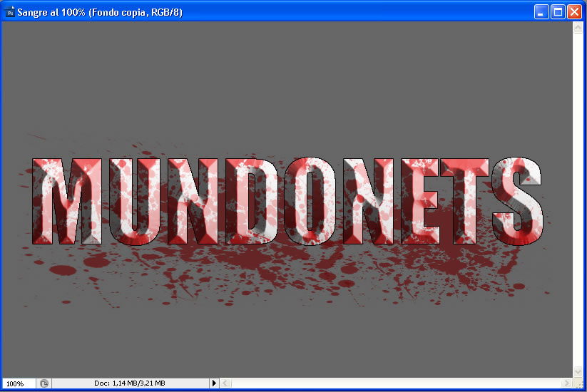Click the horizontal scrollbar left arrow
This screenshot has height=392, width=587.
pyautogui.click(x=225, y=383)
